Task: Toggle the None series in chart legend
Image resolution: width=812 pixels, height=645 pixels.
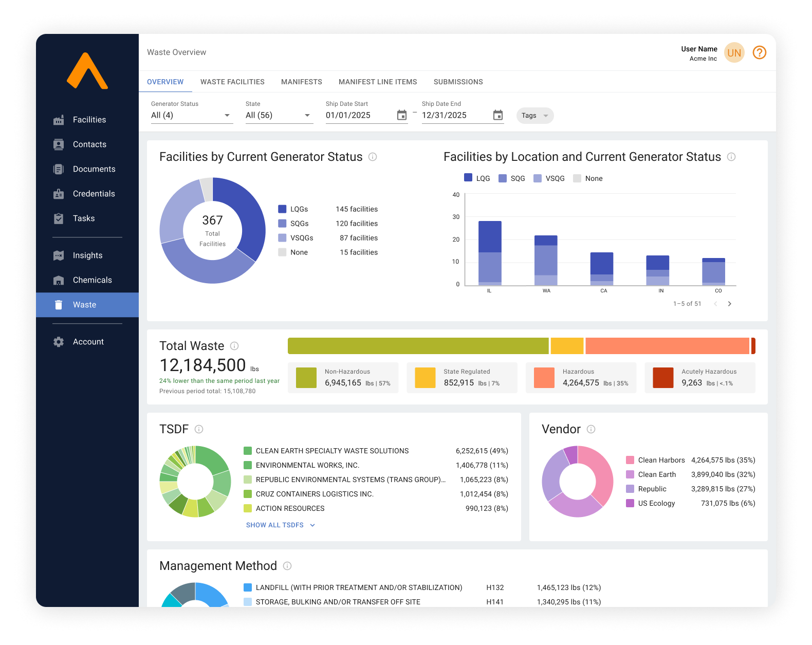Action: tap(587, 178)
